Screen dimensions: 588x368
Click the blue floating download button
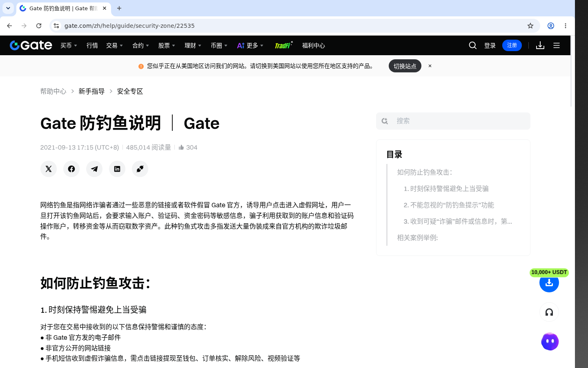[x=549, y=283]
